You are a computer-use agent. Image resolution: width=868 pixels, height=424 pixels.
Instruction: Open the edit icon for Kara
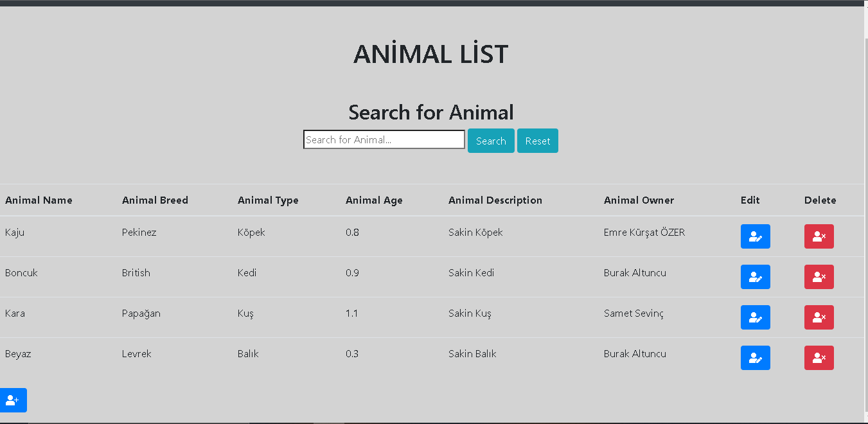click(x=755, y=317)
